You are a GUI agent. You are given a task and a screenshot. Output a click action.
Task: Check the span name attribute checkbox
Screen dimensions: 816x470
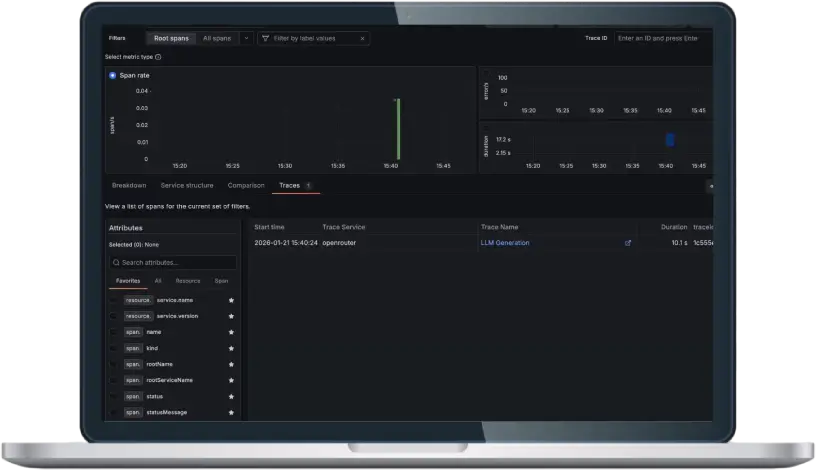pyautogui.click(x=113, y=332)
